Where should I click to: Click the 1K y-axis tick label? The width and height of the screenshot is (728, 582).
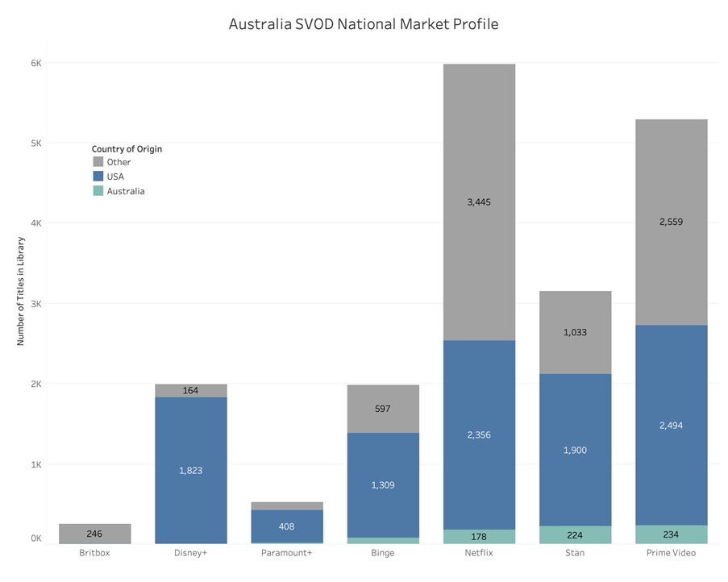click(36, 464)
